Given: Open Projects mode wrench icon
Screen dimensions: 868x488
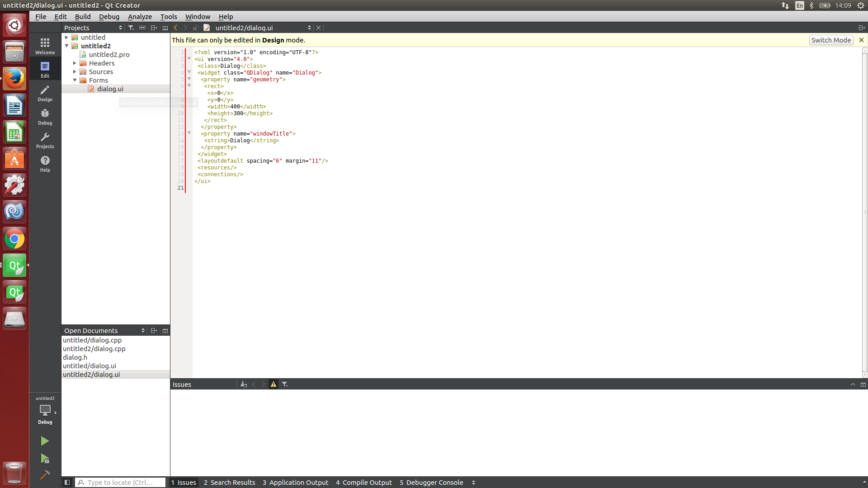Looking at the screenshot, I should click(x=45, y=140).
